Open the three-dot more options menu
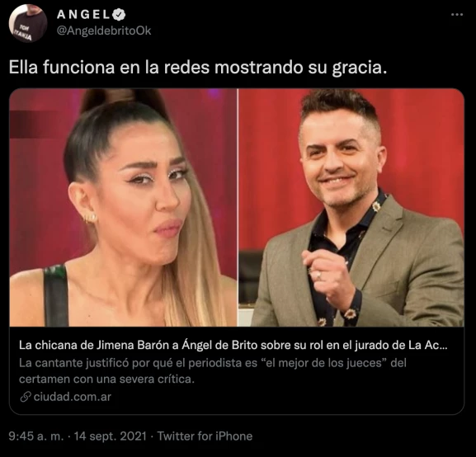This screenshot has width=476, height=457. click(456, 15)
